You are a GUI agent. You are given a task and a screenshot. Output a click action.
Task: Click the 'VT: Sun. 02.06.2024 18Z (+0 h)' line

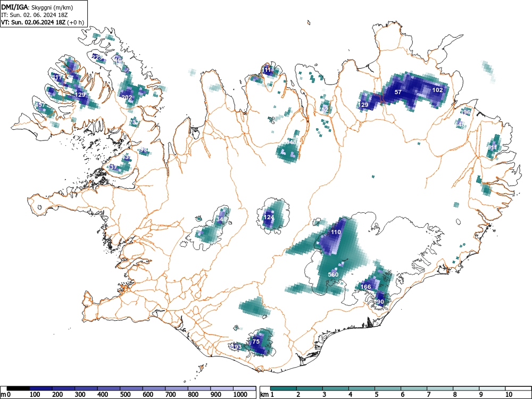(43, 22)
